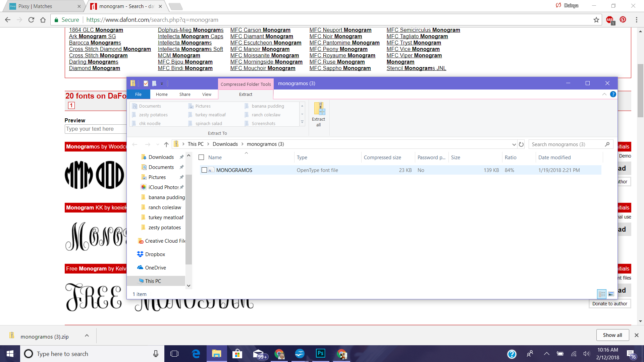Open the Adblock Plus extension icon
The width and height of the screenshot is (644, 362).
tap(610, 20)
